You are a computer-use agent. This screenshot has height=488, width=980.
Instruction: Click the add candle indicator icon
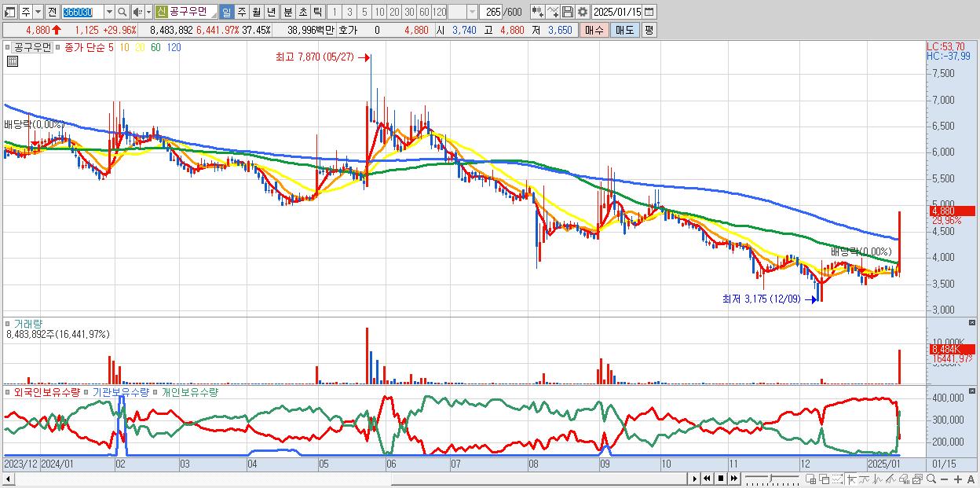click(x=537, y=12)
